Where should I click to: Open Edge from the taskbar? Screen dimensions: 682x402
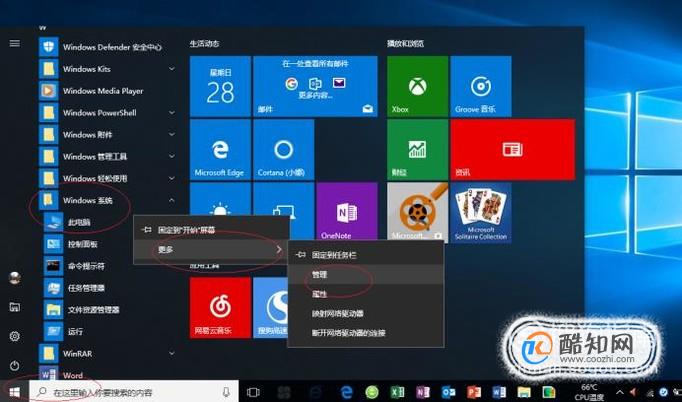[347, 392]
